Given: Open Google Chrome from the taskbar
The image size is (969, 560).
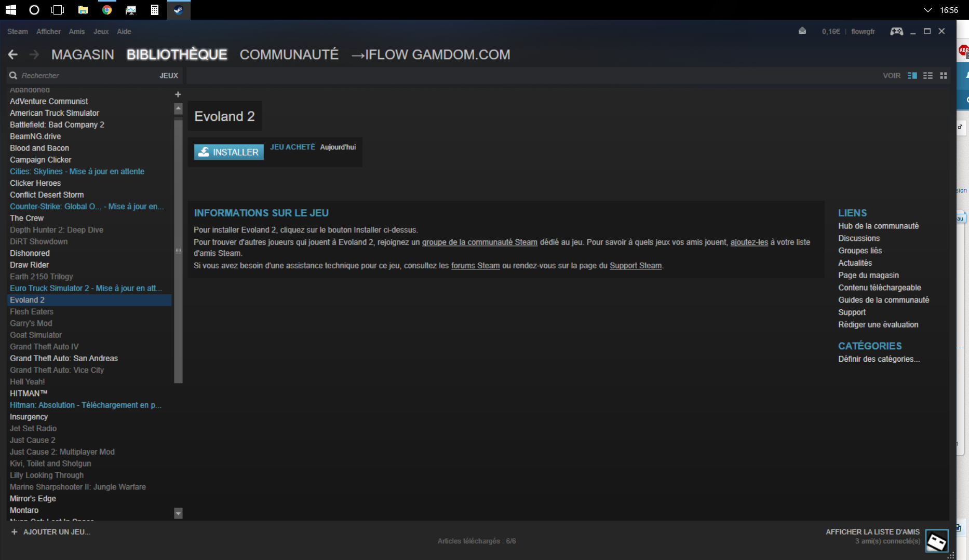Looking at the screenshot, I should click(107, 10).
